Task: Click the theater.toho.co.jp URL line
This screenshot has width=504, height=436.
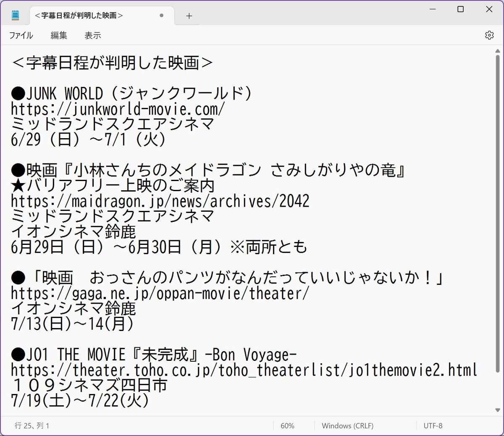Action: [244, 370]
